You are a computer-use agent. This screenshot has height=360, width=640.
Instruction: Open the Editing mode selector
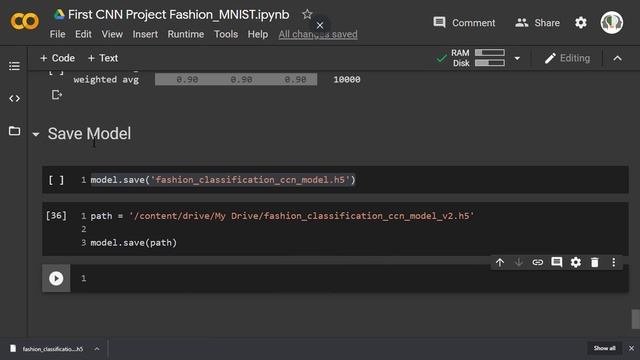(x=567, y=58)
